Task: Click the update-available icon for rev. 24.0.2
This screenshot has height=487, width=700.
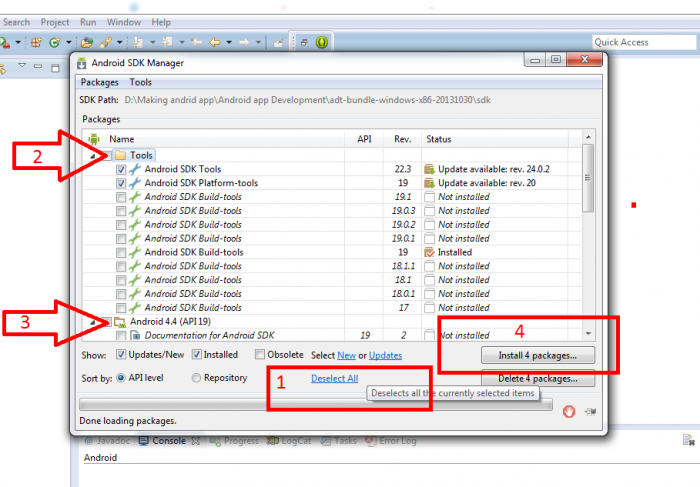Action: (x=429, y=169)
